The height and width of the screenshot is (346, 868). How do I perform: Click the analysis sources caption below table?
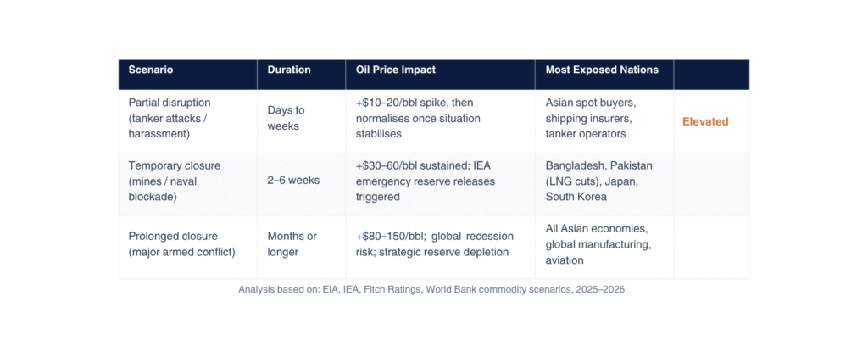pyautogui.click(x=431, y=289)
